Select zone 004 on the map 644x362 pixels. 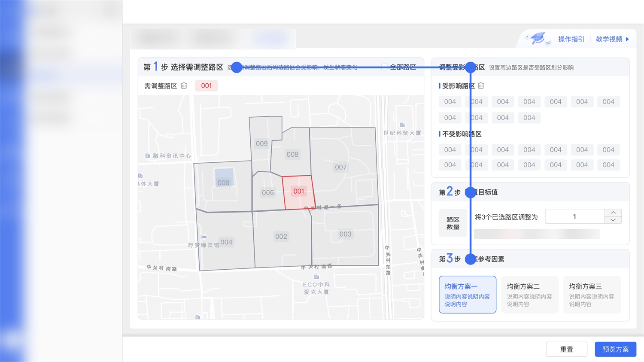click(x=226, y=242)
